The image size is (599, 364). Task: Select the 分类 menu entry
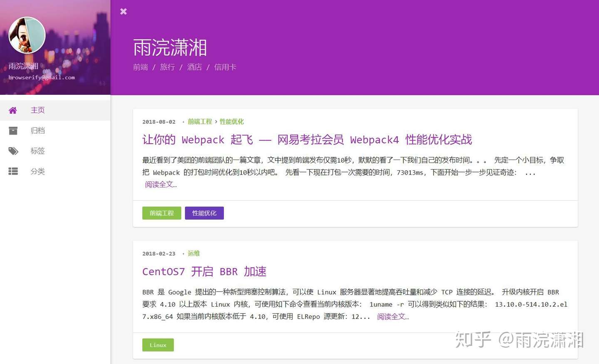(x=55, y=171)
